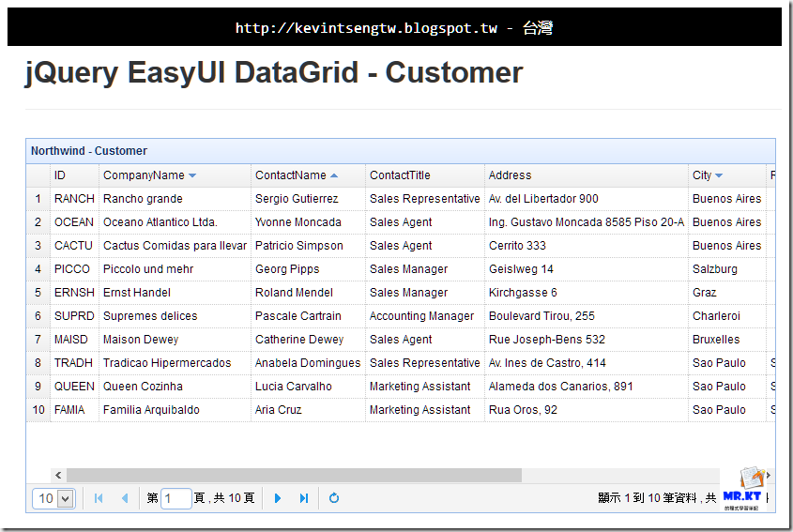Click address Ing. Gustavo Moncada 8585 Piso 20-A
This screenshot has width=793, height=532.
(587, 222)
